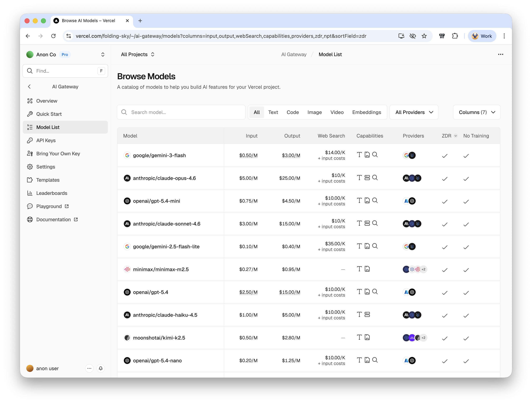532x404 pixels.
Task: Click the notifications bell icon
Action: (x=101, y=368)
